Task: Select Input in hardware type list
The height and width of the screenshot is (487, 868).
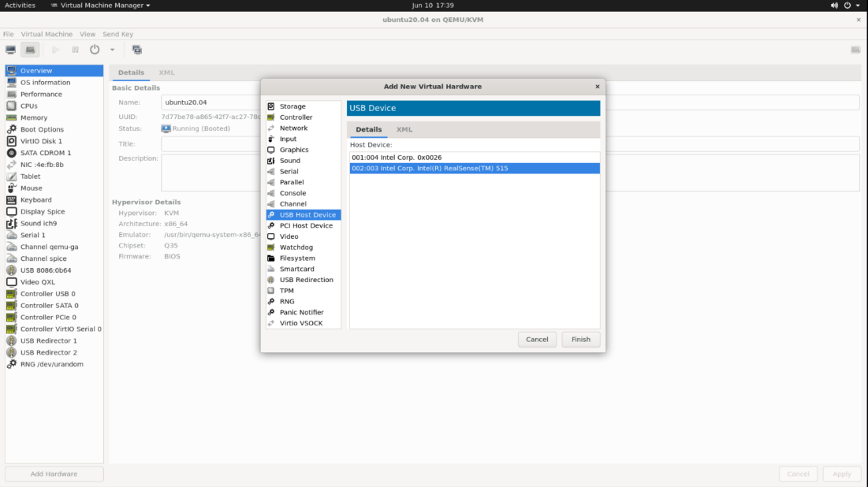Action: (304, 139)
